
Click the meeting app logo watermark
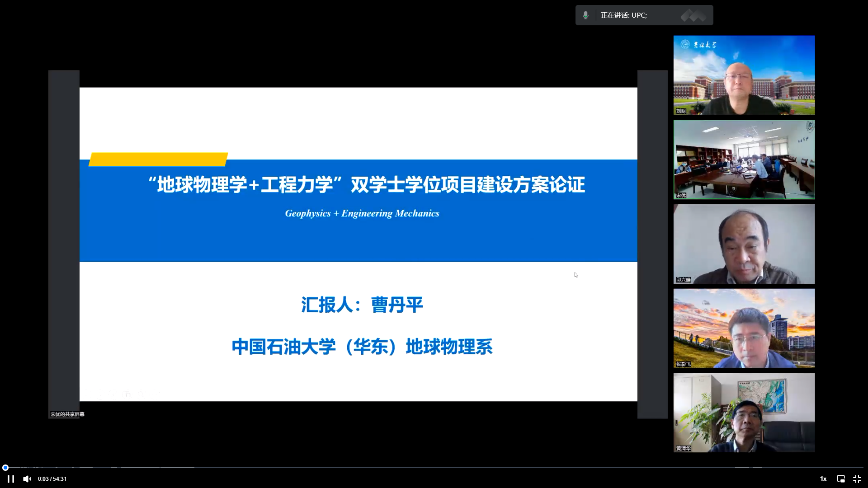pos(693,16)
